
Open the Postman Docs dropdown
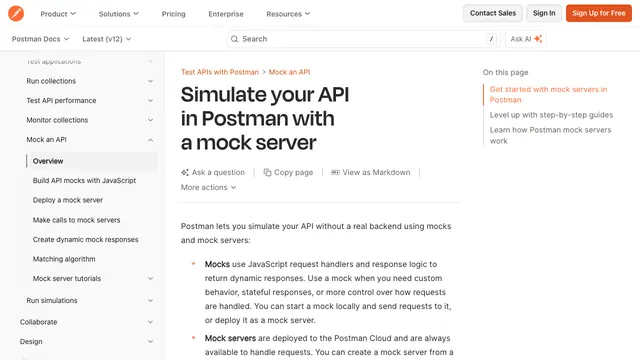[x=40, y=39]
